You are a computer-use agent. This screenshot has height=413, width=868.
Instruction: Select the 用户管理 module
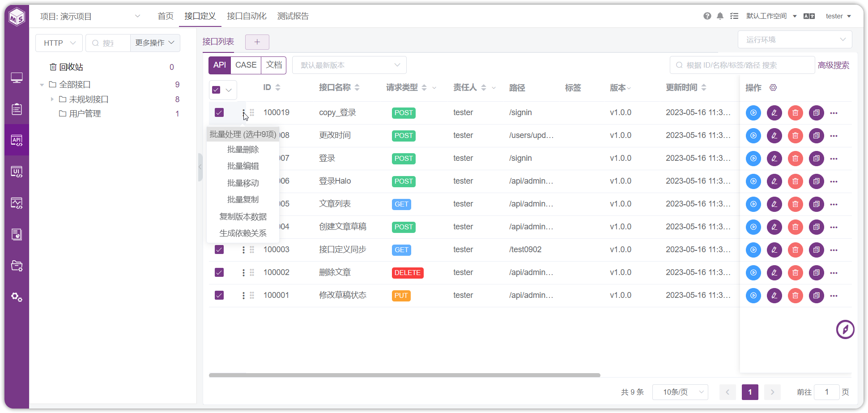(85, 114)
